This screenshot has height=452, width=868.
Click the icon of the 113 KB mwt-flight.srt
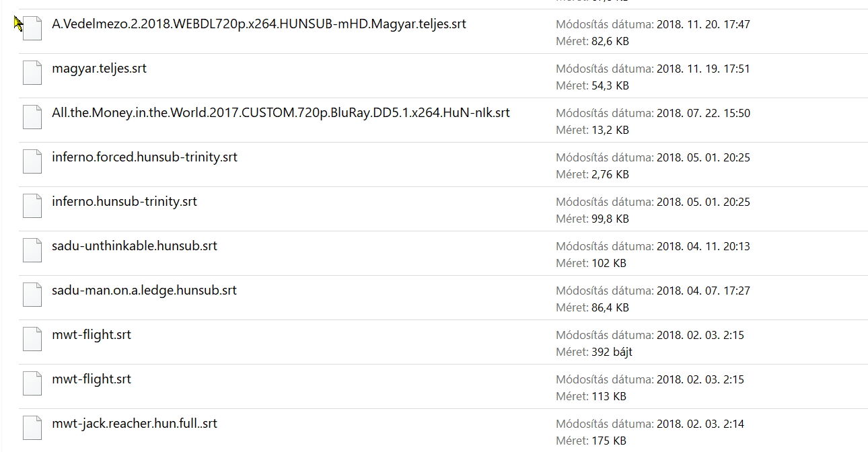(32, 384)
